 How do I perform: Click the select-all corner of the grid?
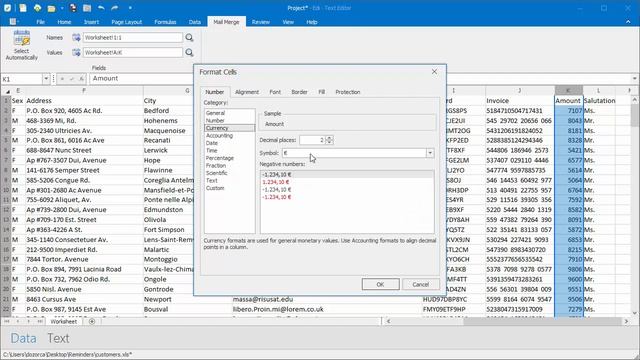click(7, 91)
